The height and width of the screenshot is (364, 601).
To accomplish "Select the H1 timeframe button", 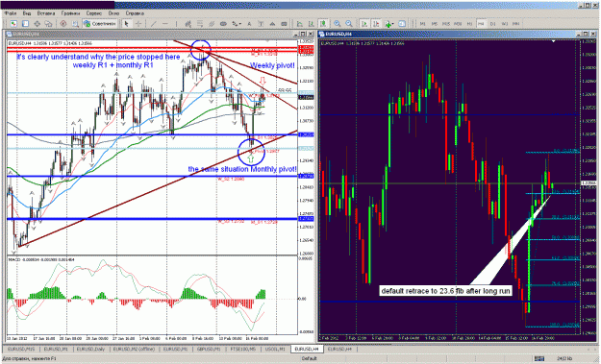I will [x=469, y=24].
